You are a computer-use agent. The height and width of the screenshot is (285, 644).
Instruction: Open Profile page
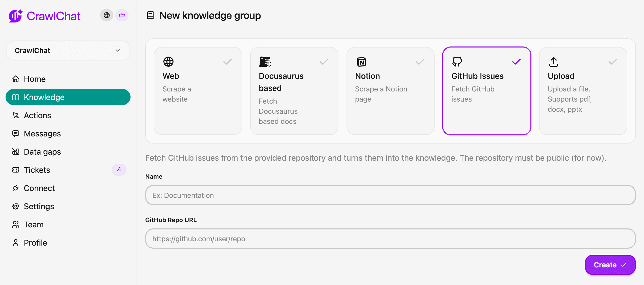pos(68,243)
